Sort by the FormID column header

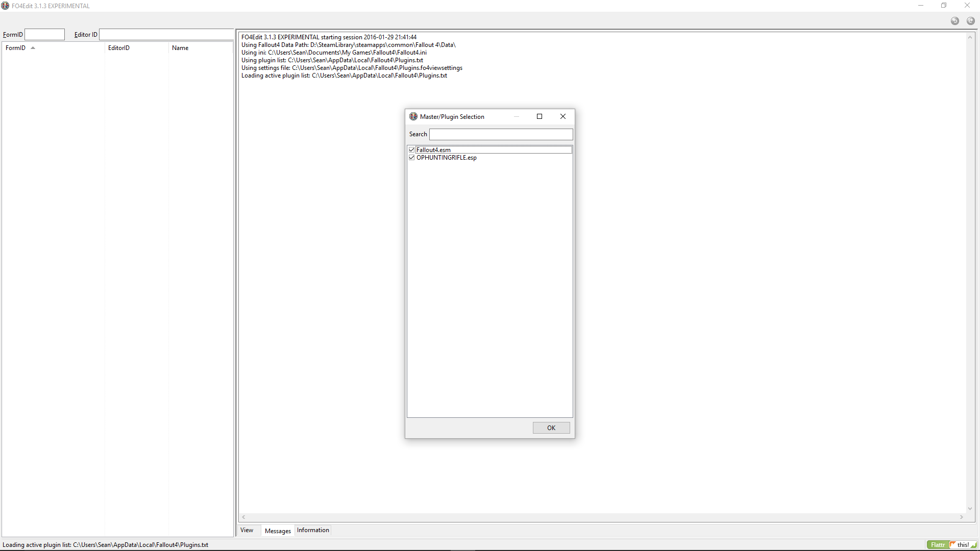15,48
